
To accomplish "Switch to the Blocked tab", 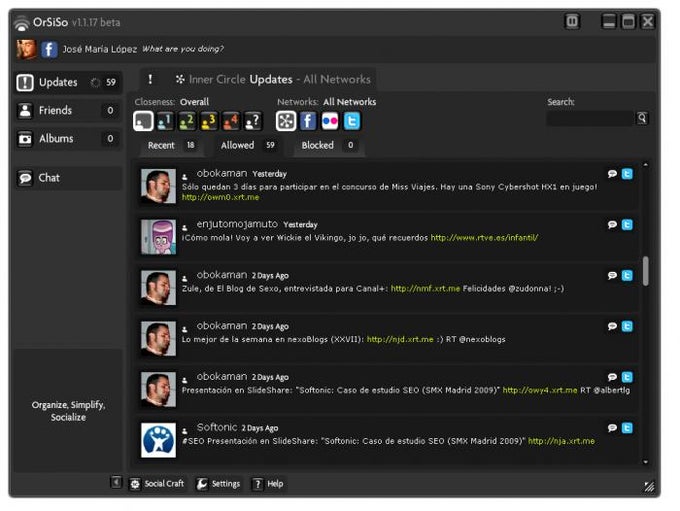I will 327,145.
